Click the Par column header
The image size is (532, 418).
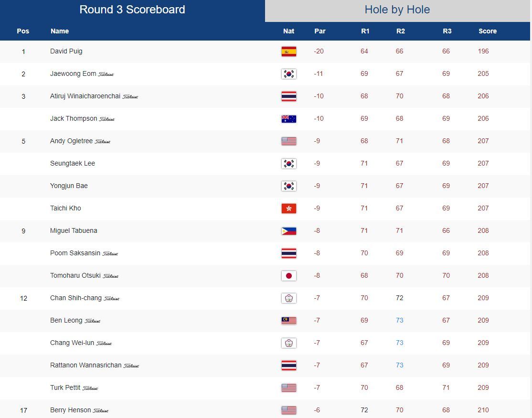click(320, 31)
